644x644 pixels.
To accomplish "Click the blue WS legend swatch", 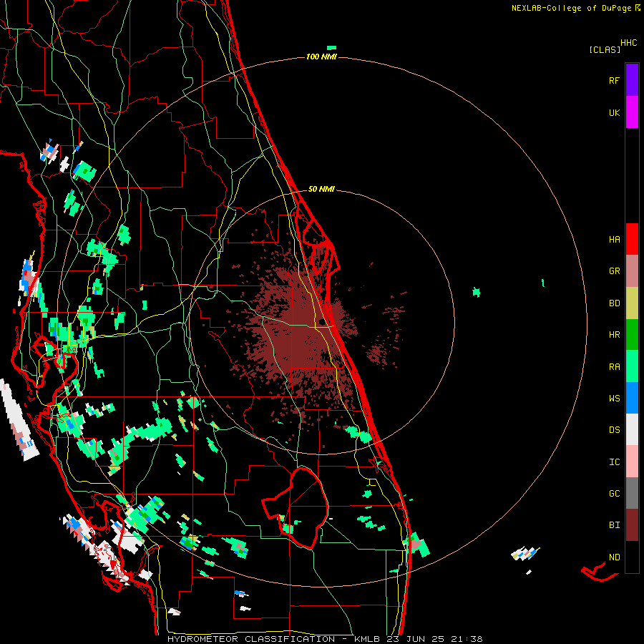I will tap(632, 398).
